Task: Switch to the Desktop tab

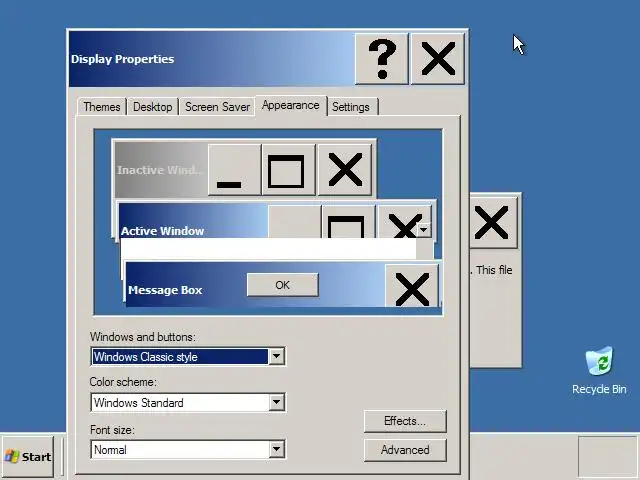Action: point(153,107)
